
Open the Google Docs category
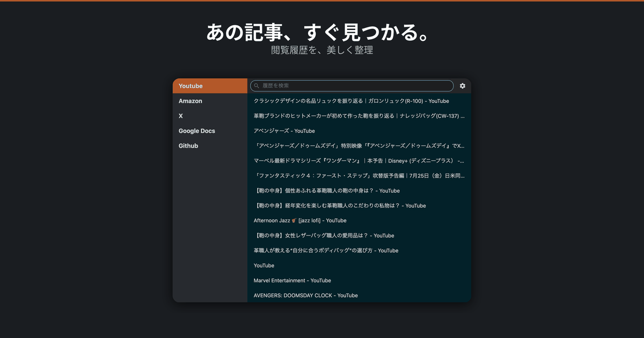pos(210,131)
